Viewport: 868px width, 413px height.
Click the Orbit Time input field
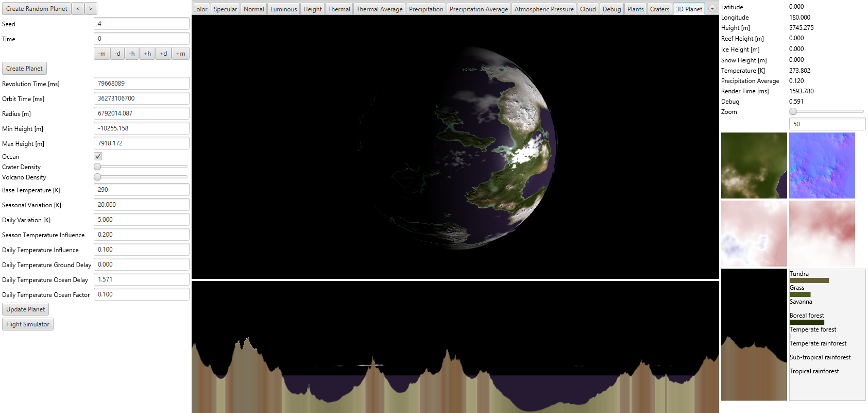(141, 98)
